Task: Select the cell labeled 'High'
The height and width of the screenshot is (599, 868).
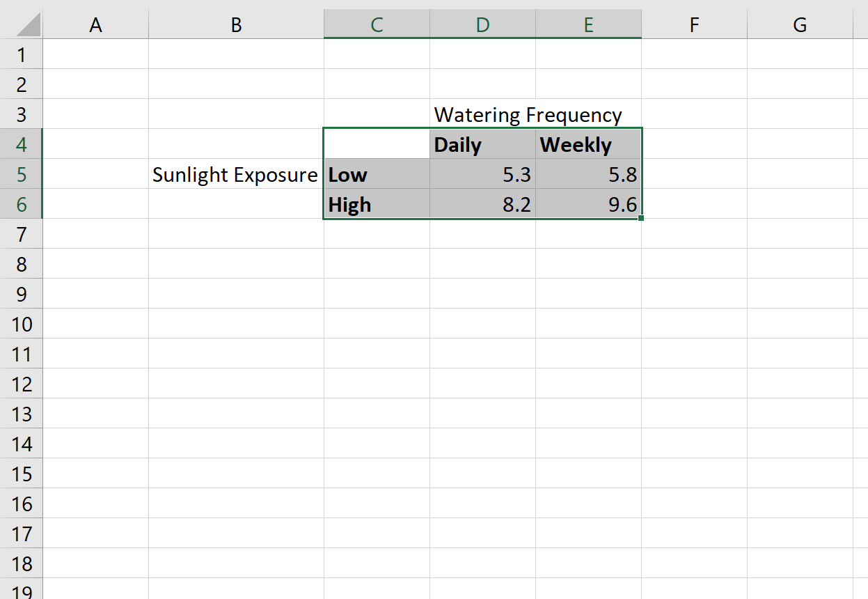Action: (376, 204)
